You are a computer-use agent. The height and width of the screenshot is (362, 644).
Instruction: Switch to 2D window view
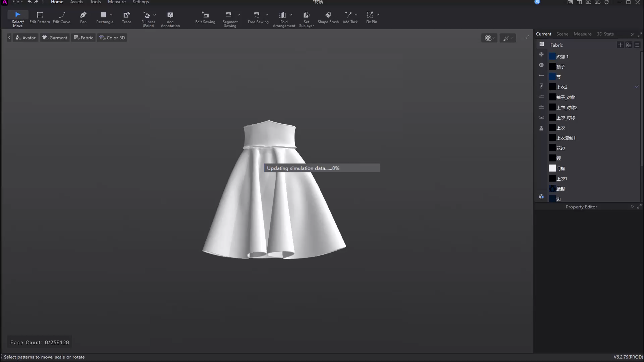(588, 2)
